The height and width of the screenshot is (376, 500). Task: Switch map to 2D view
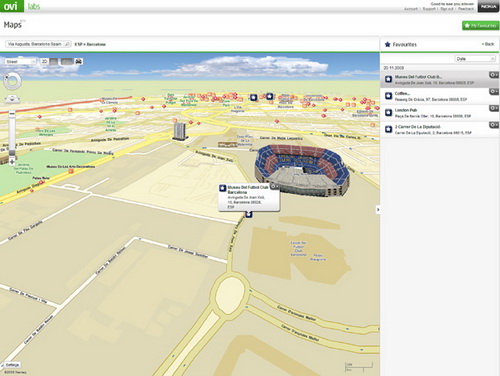(x=45, y=61)
